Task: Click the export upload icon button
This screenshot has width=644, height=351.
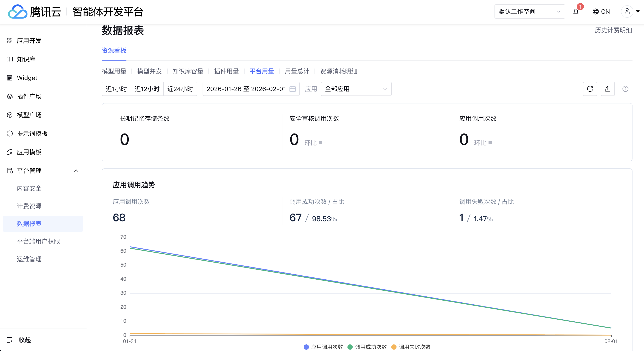Action: [x=608, y=89]
